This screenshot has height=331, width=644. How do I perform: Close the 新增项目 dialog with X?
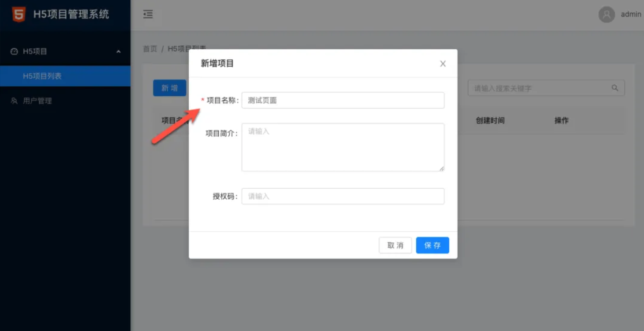click(x=443, y=64)
